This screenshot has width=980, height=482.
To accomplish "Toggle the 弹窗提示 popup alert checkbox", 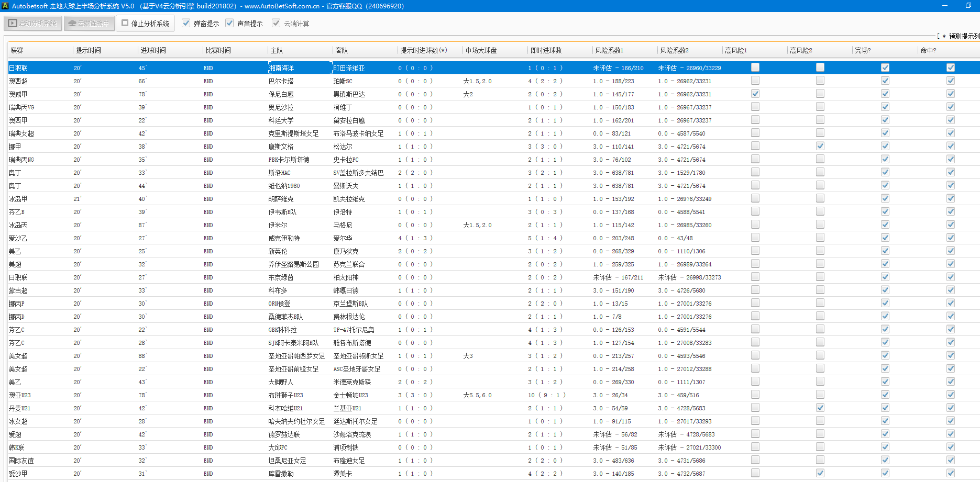I will pos(186,24).
